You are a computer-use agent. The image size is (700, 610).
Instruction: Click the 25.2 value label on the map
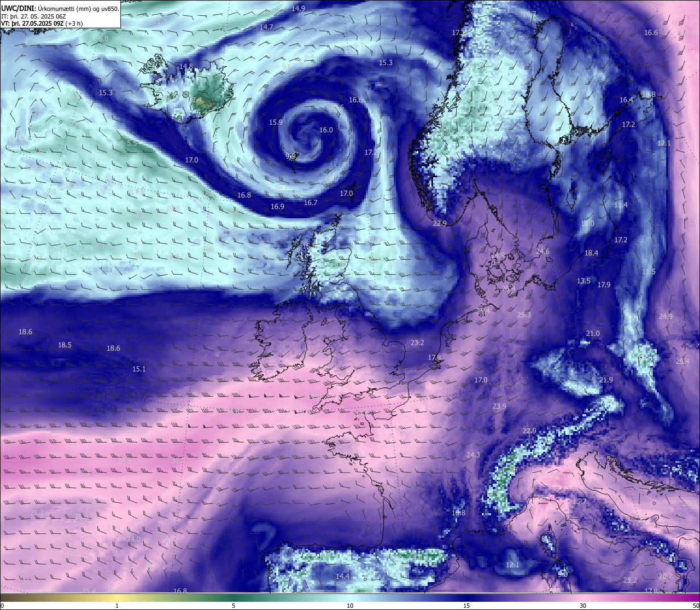click(630, 580)
